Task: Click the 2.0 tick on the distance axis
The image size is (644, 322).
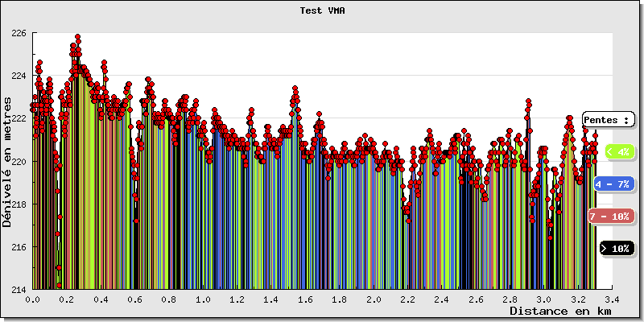Action: coord(374,299)
